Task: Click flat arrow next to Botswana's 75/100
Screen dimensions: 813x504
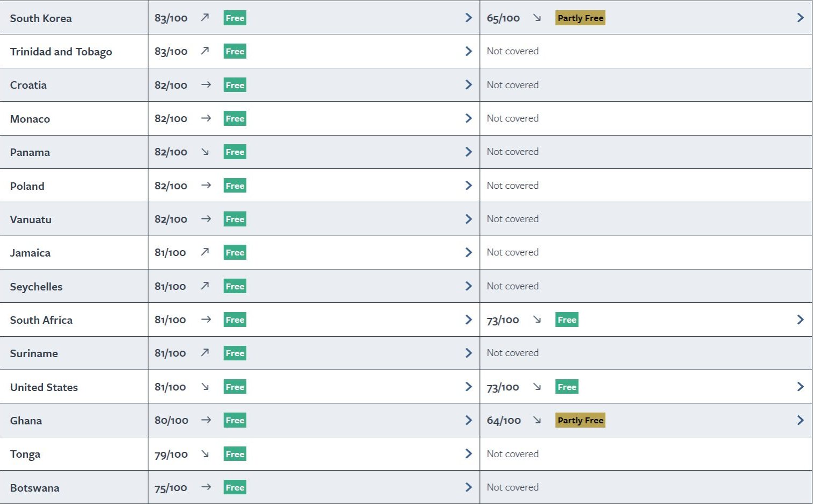Action: tap(206, 487)
